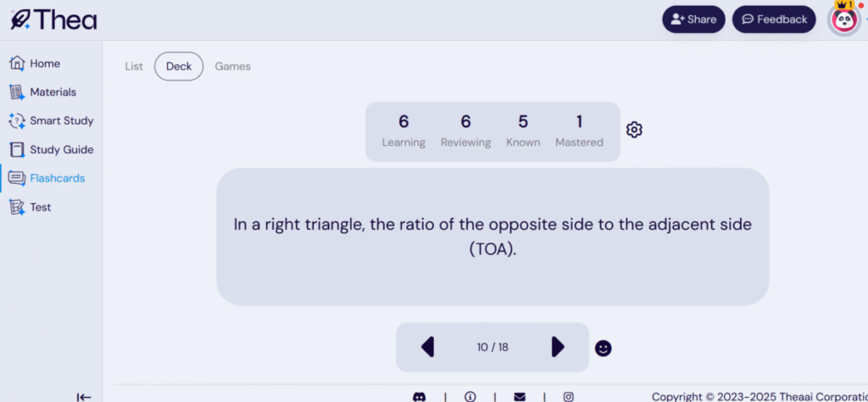Go to Smart Study
This screenshot has width=868, height=402.
click(51, 120)
